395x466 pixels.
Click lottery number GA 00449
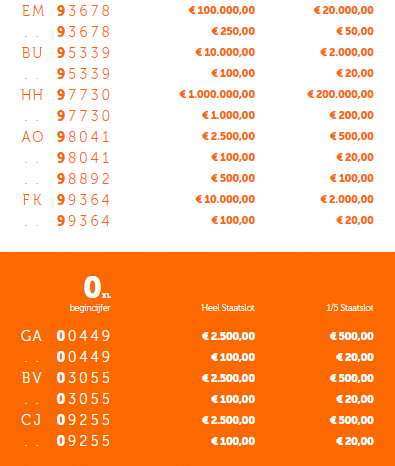tap(66, 336)
